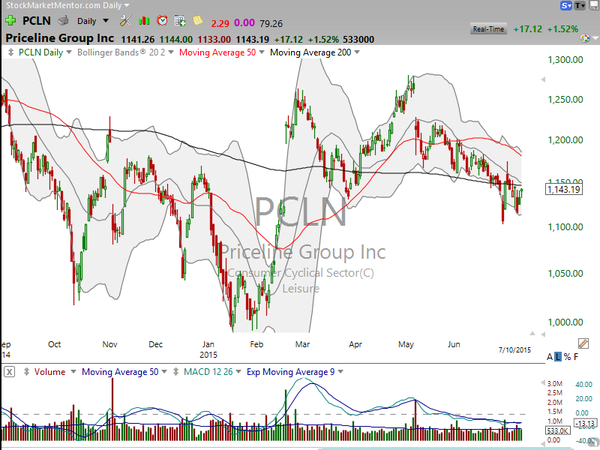600x450 pixels.
Task: Open the Exp Moving Average 9 dropdown
Action: pyautogui.click(x=341, y=372)
